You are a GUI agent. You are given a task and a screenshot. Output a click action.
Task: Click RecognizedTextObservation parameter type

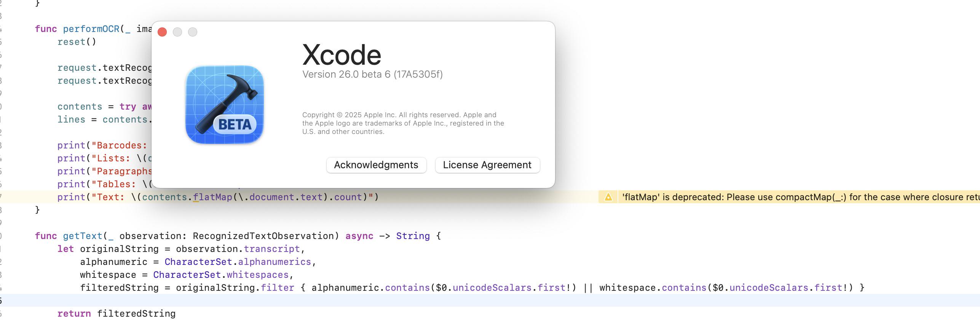click(x=263, y=236)
